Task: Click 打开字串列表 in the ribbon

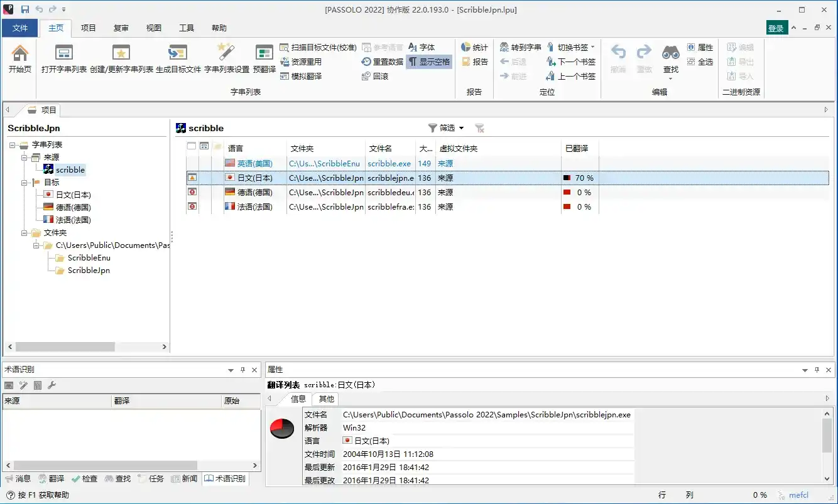Action: pyautogui.click(x=64, y=59)
